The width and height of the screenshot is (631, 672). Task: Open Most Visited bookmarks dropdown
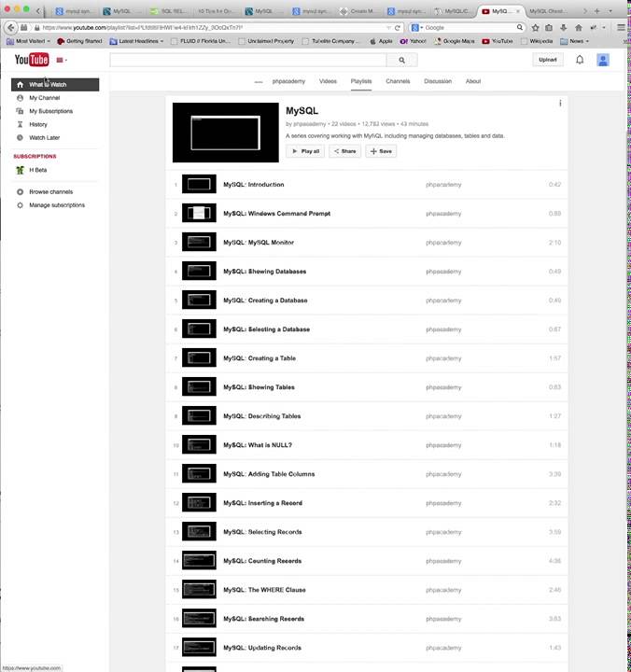pos(28,41)
